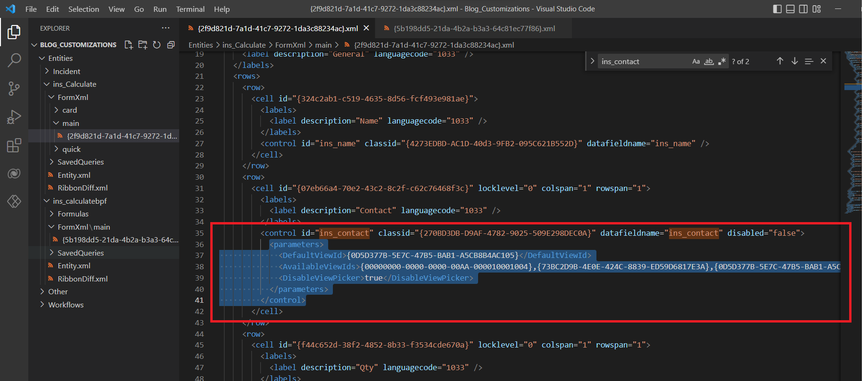Close the 2f9d821d xml editor tab

click(x=366, y=28)
